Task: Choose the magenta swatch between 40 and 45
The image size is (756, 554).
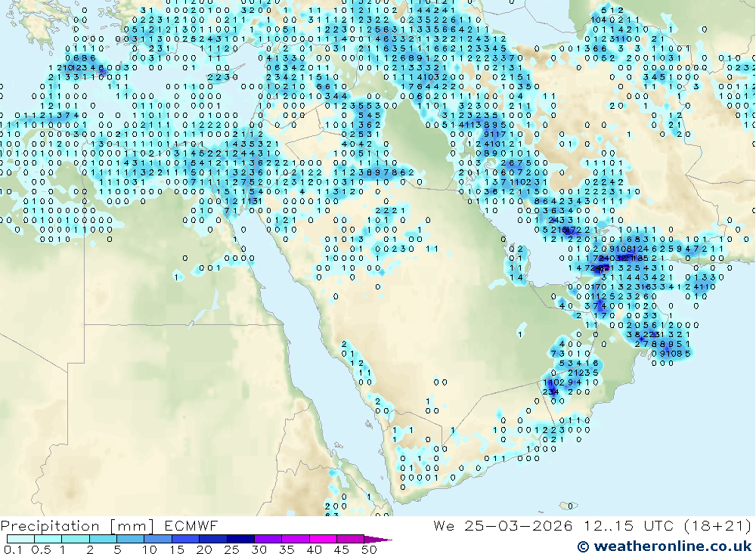Action: pos(323,539)
